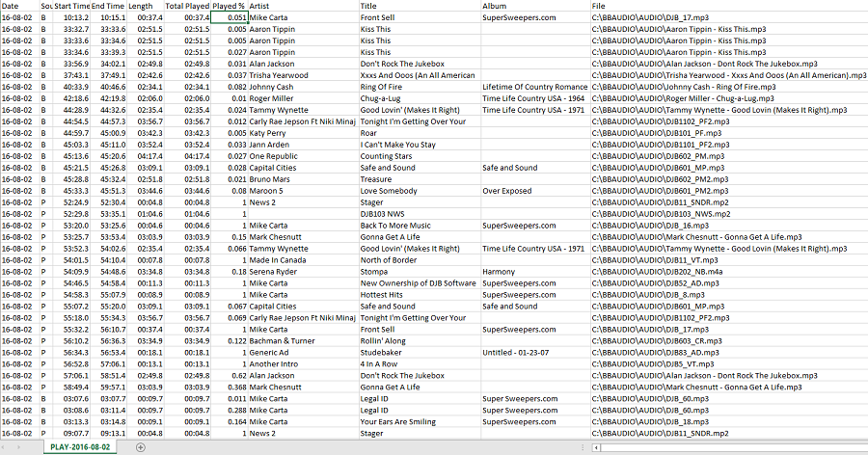This screenshot has width=868, height=455.
Task: Click the Title column header
Action: [420, 6]
